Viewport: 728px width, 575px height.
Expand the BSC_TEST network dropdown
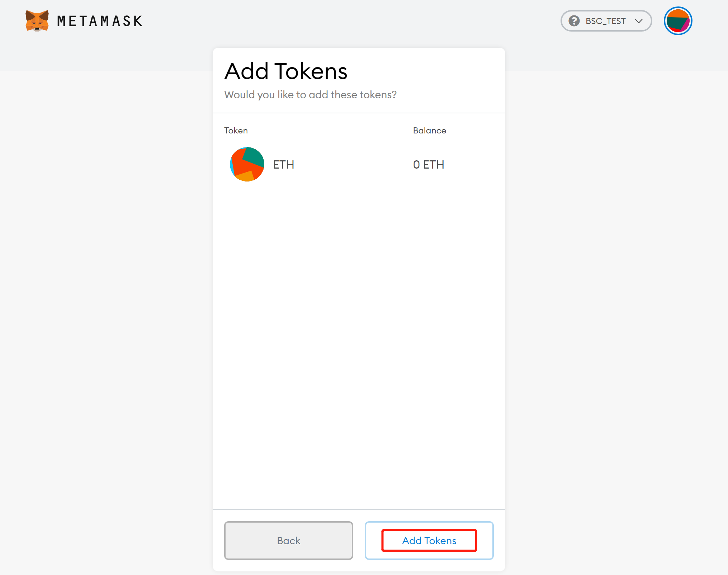pyautogui.click(x=606, y=21)
